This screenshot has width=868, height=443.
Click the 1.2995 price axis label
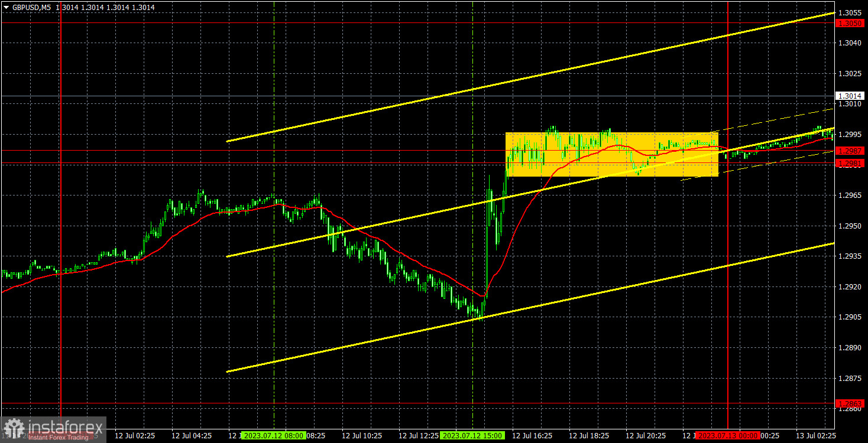click(850, 135)
